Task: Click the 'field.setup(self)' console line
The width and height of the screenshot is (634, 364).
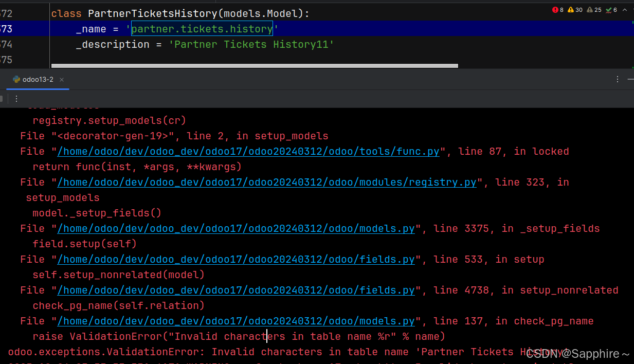Action: pyautogui.click(x=85, y=244)
